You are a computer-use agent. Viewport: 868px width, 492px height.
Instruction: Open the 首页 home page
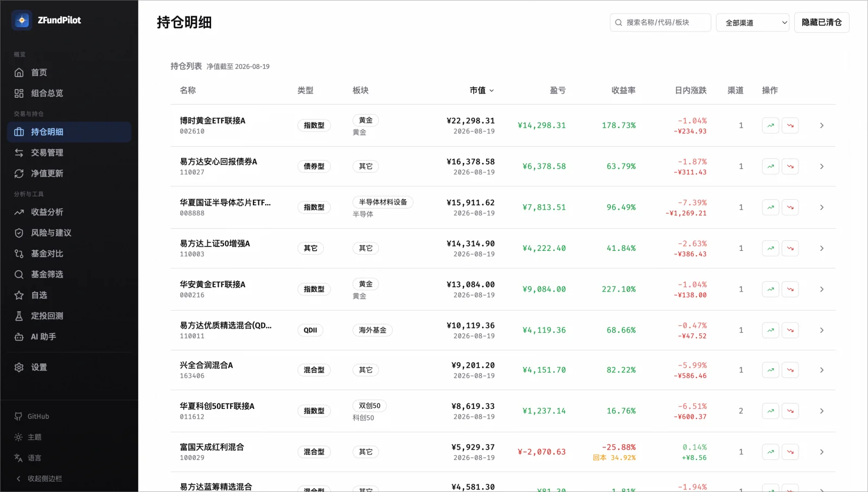click(69, 72)
